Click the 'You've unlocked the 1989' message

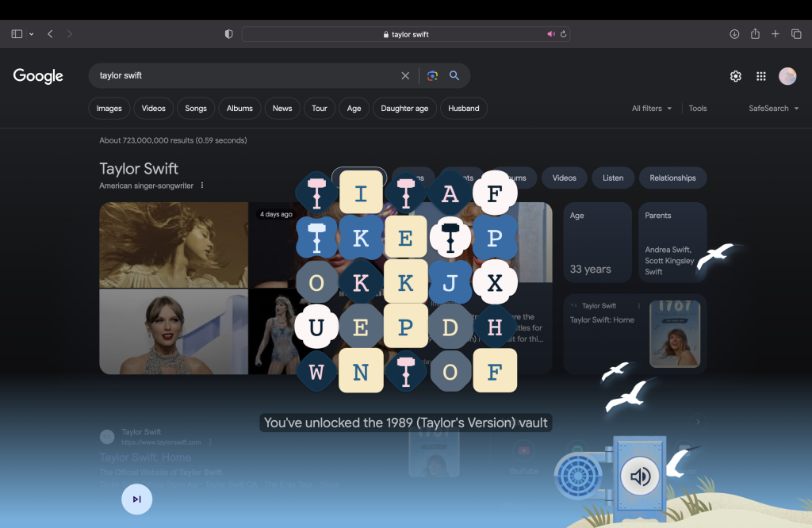(405, 423)
